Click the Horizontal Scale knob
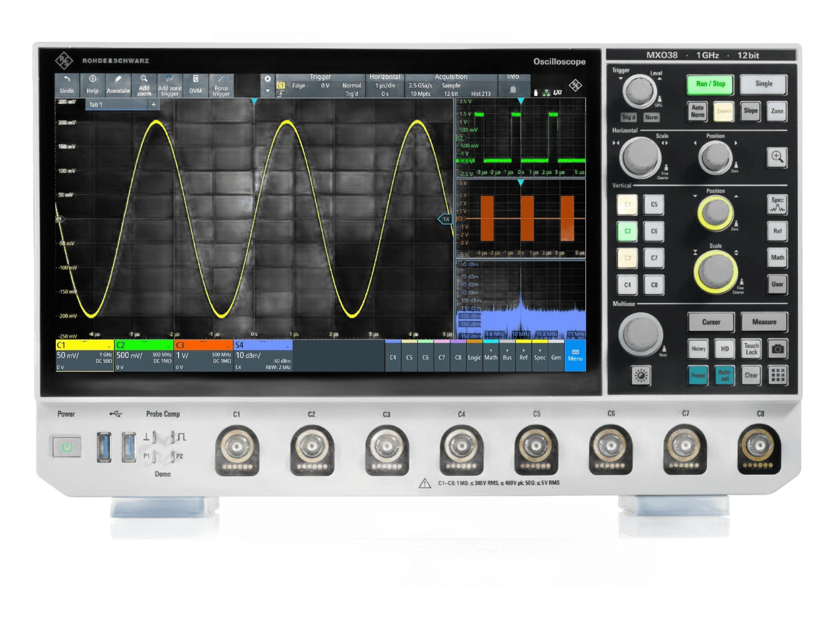 pyautogui.click(x=641, y=157)
